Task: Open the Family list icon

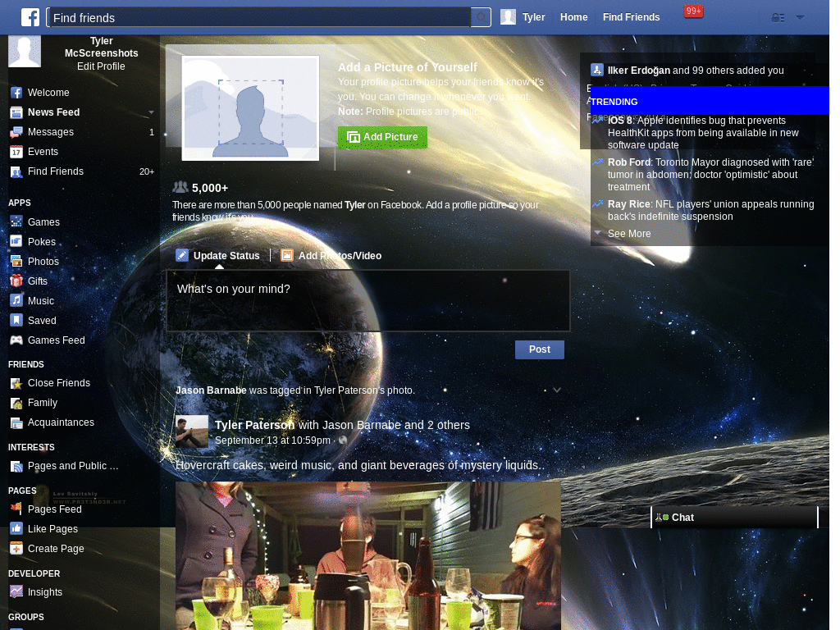Action: coord(16,403)
